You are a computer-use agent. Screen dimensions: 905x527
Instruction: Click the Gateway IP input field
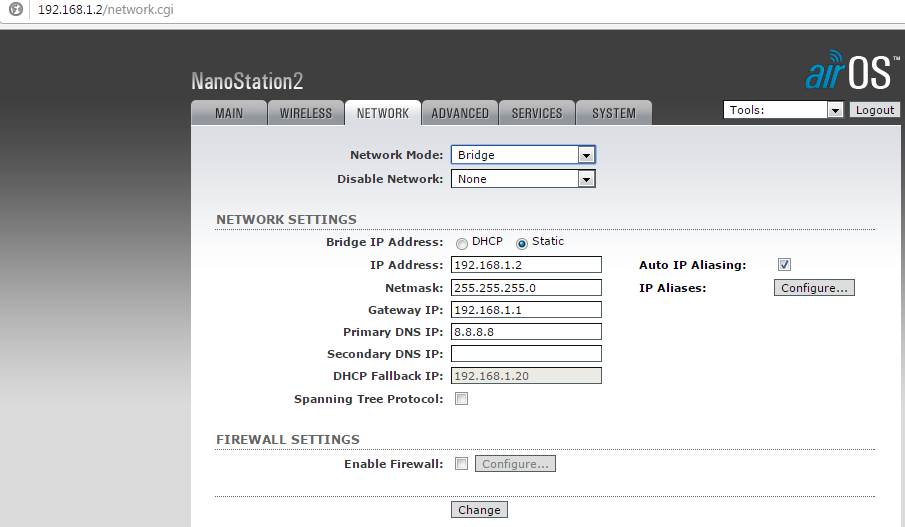[x=526, y=310]
